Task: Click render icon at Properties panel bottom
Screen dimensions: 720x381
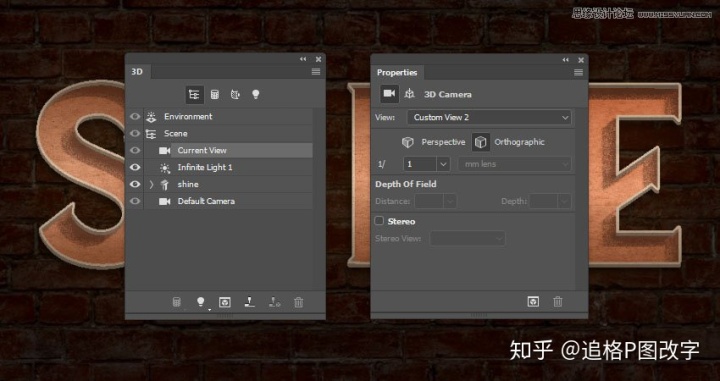Action: pos(533,302)
